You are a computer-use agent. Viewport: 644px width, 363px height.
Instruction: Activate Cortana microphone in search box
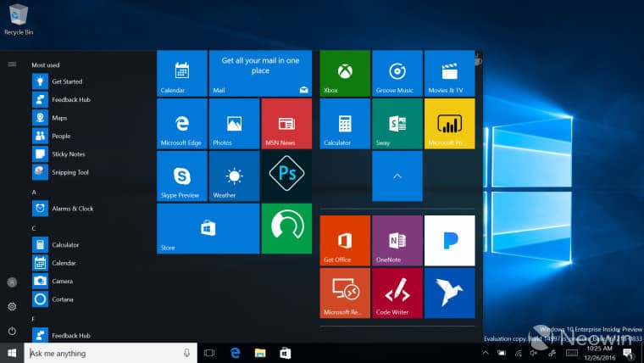[x=187, y=353]
